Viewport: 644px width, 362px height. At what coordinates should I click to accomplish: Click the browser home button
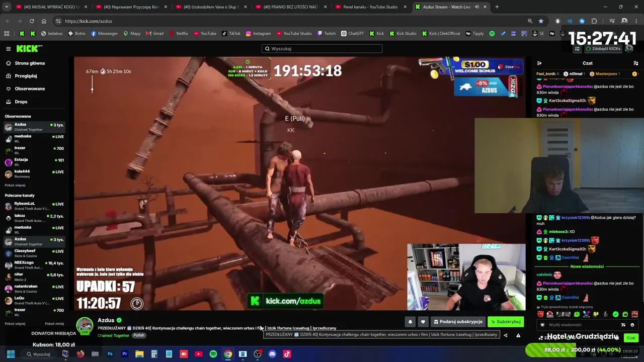(44, 21)
